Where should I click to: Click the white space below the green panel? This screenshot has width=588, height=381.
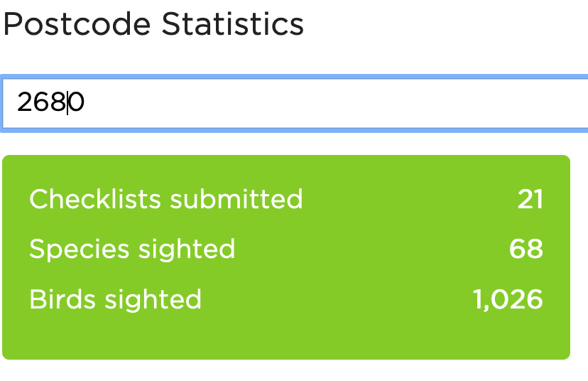(284, 371)
